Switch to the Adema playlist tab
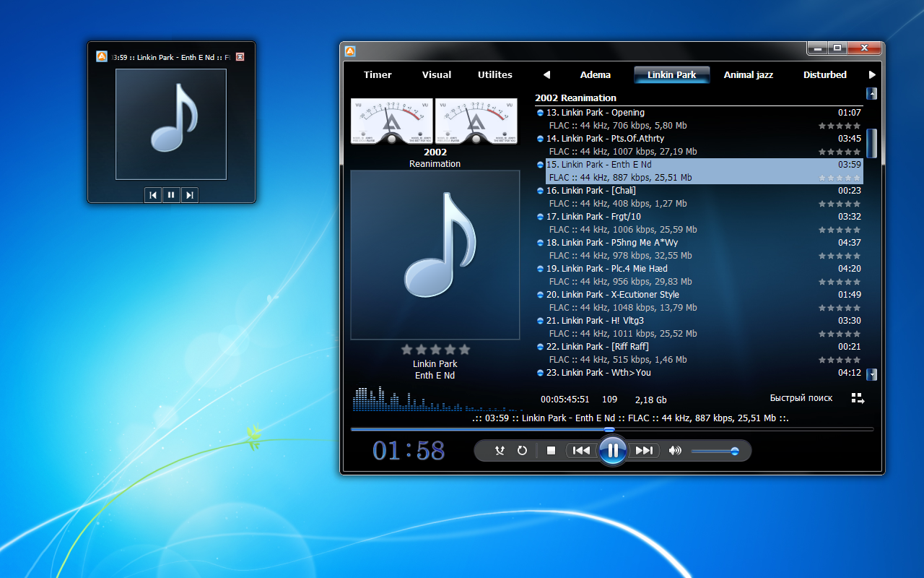Screen dimensions: 924x578 (596, 75)
